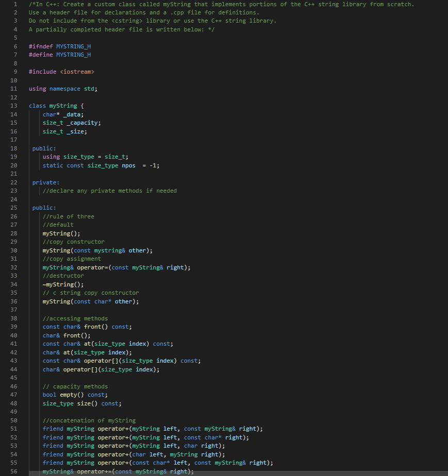
Task: Click default constructor myString() on line 28
Action: click(61, 233)
